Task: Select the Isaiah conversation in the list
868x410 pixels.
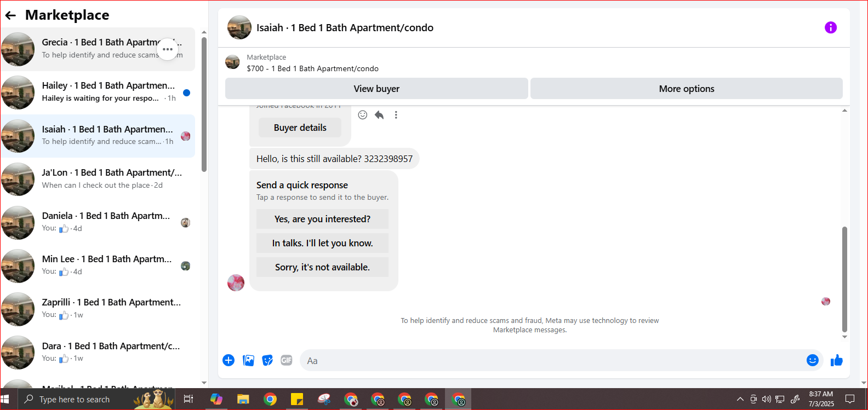Action: click(x=98, y=136)
